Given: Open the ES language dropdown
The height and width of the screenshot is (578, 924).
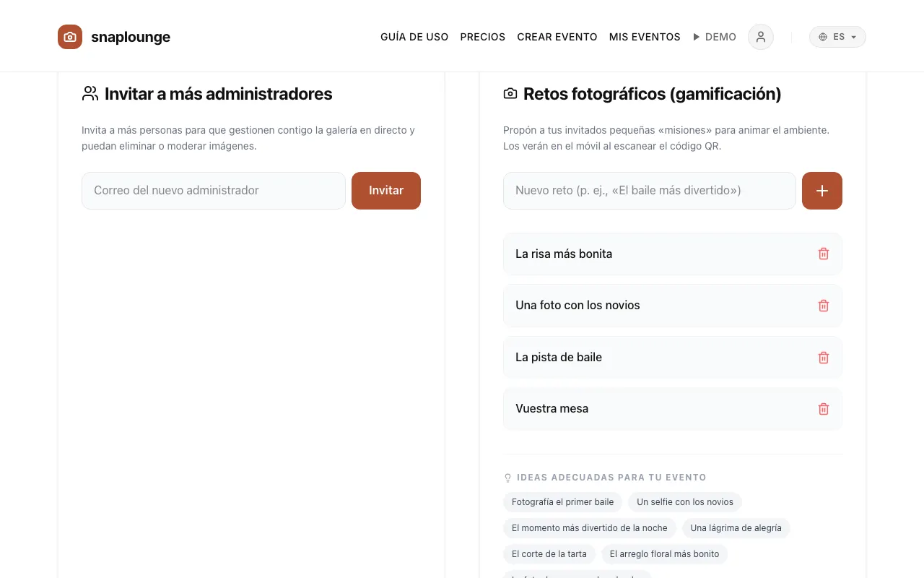Looking at the screenshot, I should [x=837, y=37].
